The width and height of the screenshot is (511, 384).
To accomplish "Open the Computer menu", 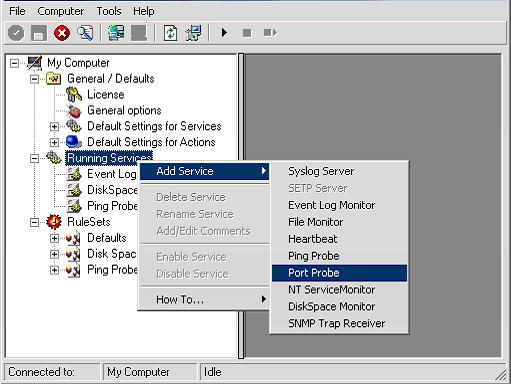I will [60, 11].
